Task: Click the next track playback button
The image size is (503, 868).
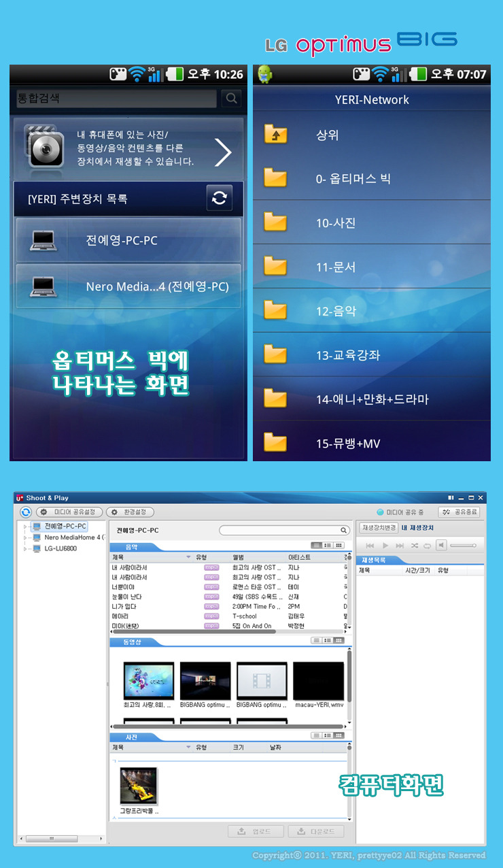Action: pyautogui.click(x=400, y=546)
